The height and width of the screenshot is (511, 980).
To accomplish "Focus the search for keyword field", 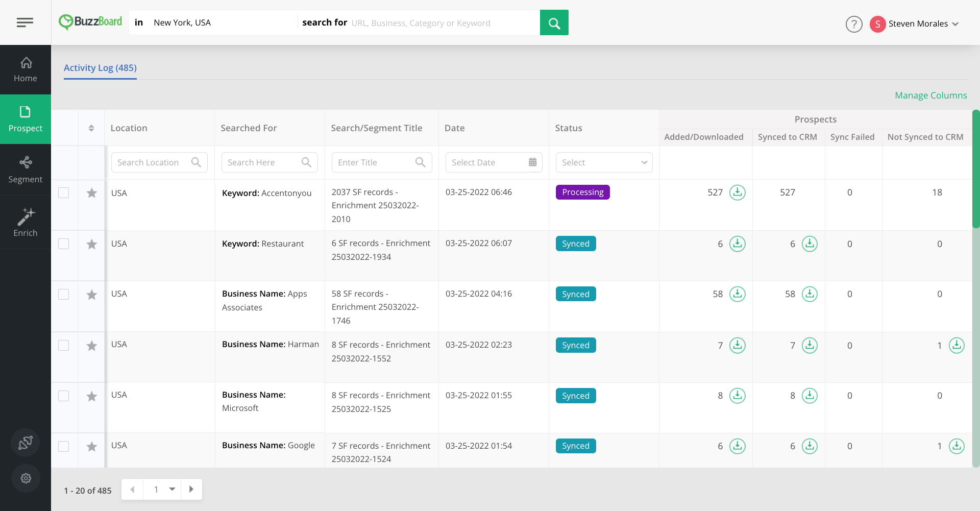I will 443,22.
